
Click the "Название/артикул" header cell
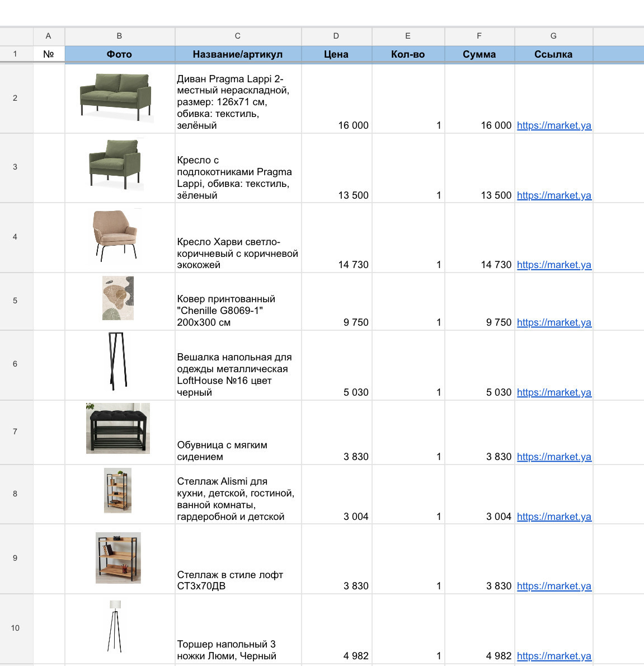[x=238, y=54]
